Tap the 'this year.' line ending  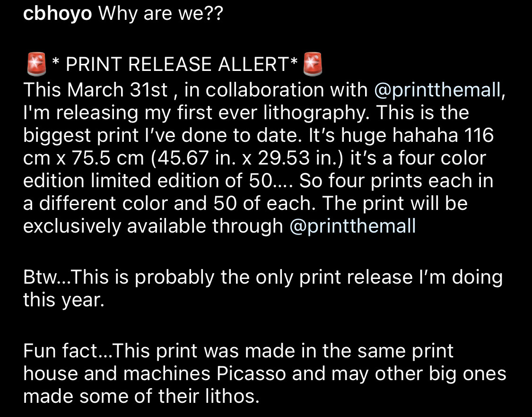coord(64,300)
